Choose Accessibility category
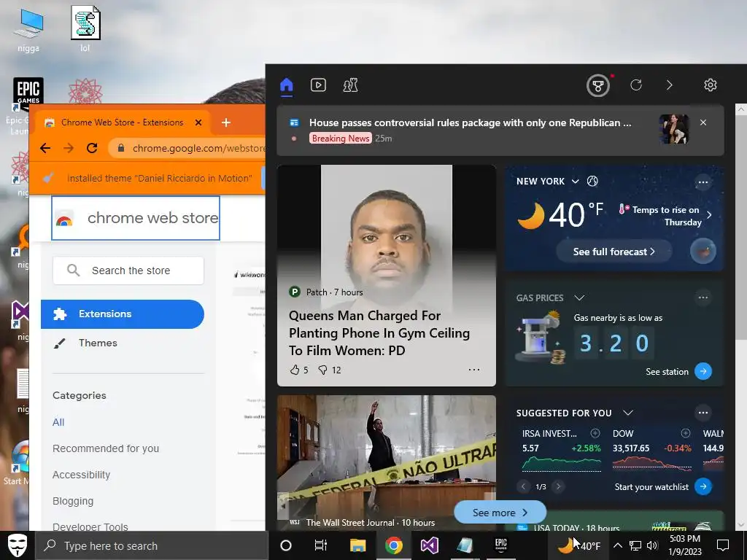The width and height of the screenshot is (747, 560). point(82,475)
